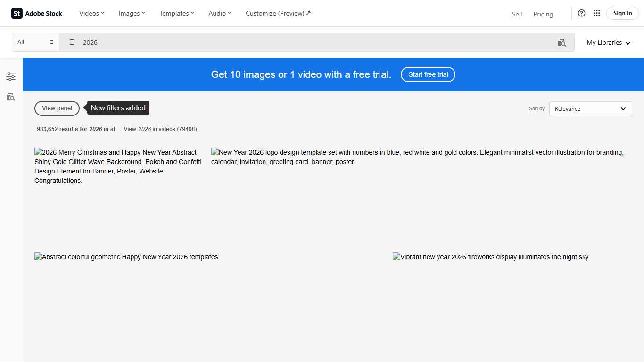644x362 pixels.
Task: Click the visual search camera icon in search bar
Action: click(561, 42)
